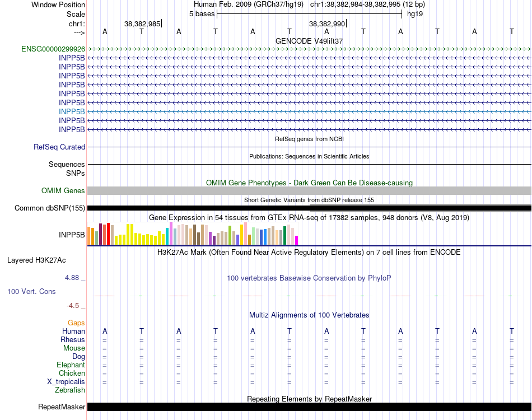Click the Sequences track horizontal line
532x420 pixels.
[309, 165]
